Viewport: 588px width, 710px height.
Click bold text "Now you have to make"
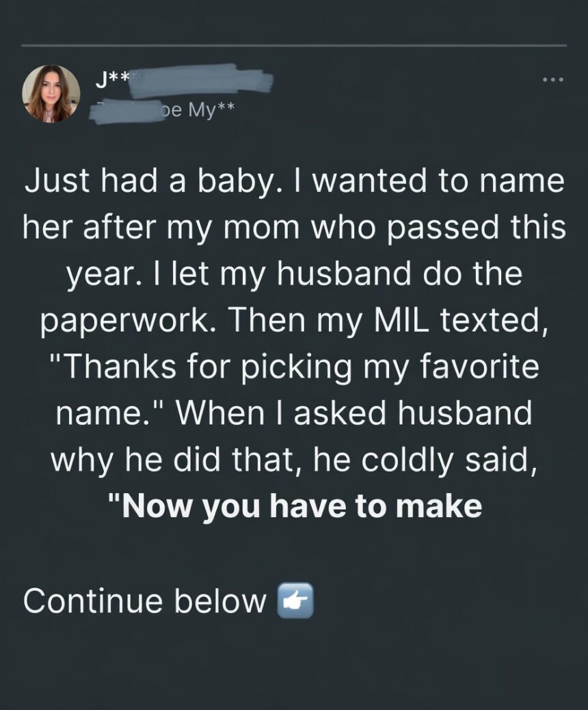coord(294,506)
